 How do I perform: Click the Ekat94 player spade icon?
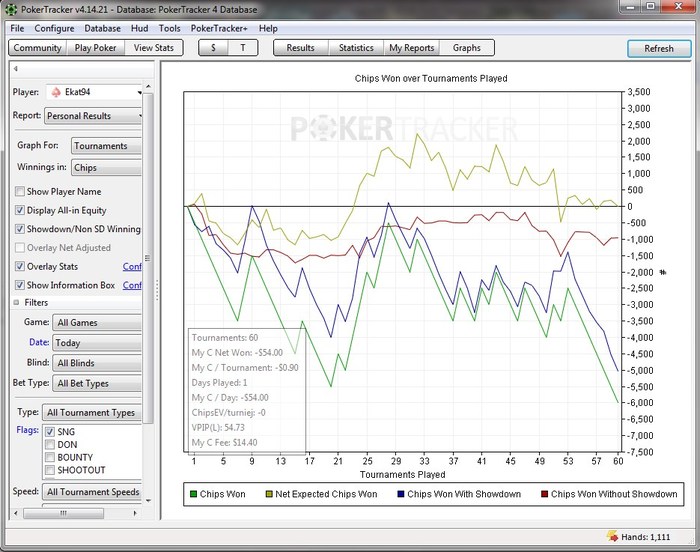[x=56, y=92]
